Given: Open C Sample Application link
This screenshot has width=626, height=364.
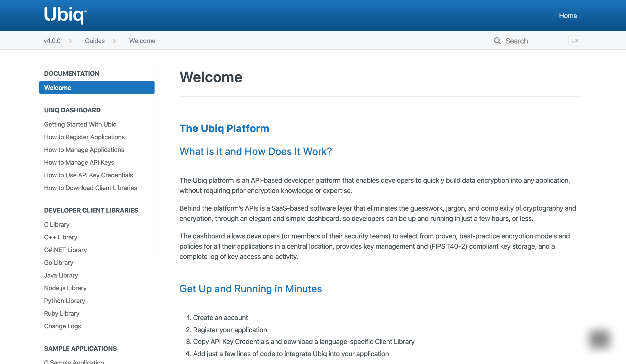Looking at the screenshot, I should click(74, 362).
